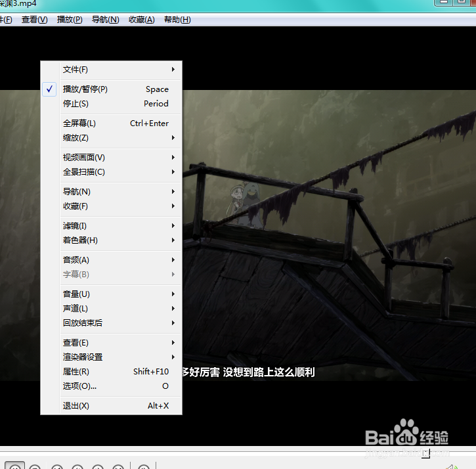Viewport: 476px width, 469px height.
Task: Expand the 音频(A) audio submenu
Action: pos(111,260)
